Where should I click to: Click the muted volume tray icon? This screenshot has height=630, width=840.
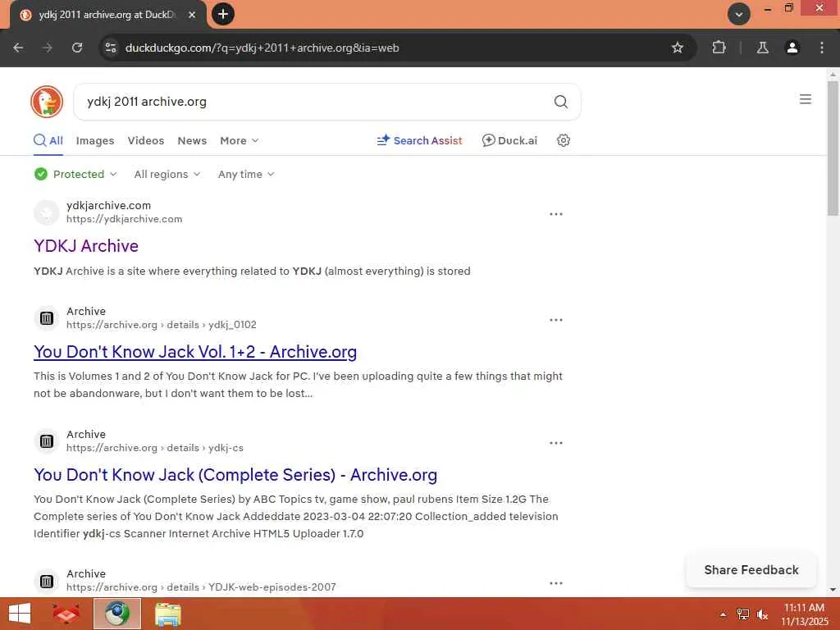click(762, 614)
